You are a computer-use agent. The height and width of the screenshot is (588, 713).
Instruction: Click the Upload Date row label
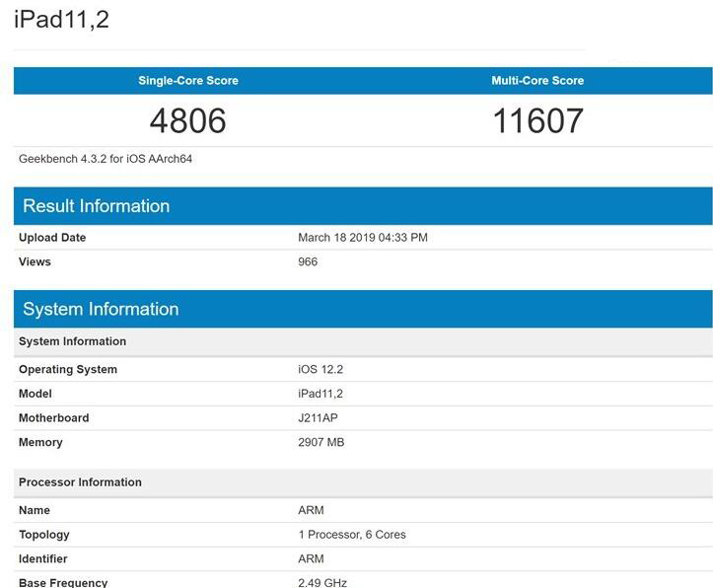(x=52, y=238)
